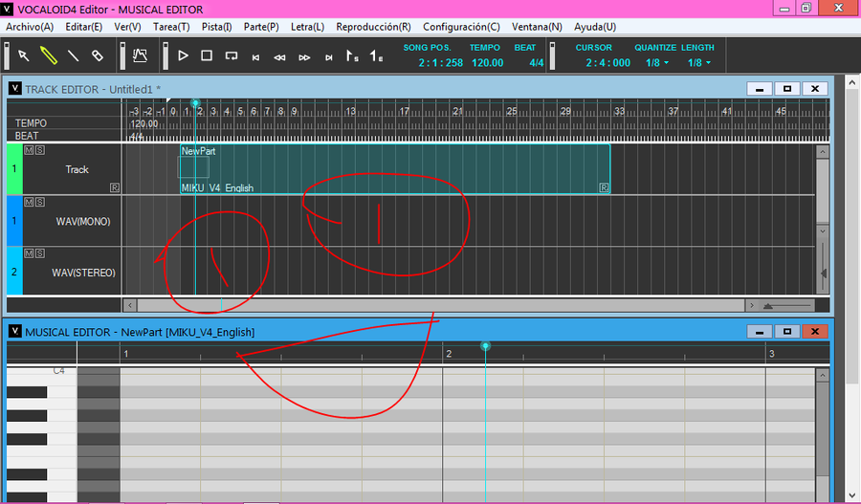Mute the WAV(MONO) track
Viewport: 861px width, 504px height.
click(x=29, y=202)
